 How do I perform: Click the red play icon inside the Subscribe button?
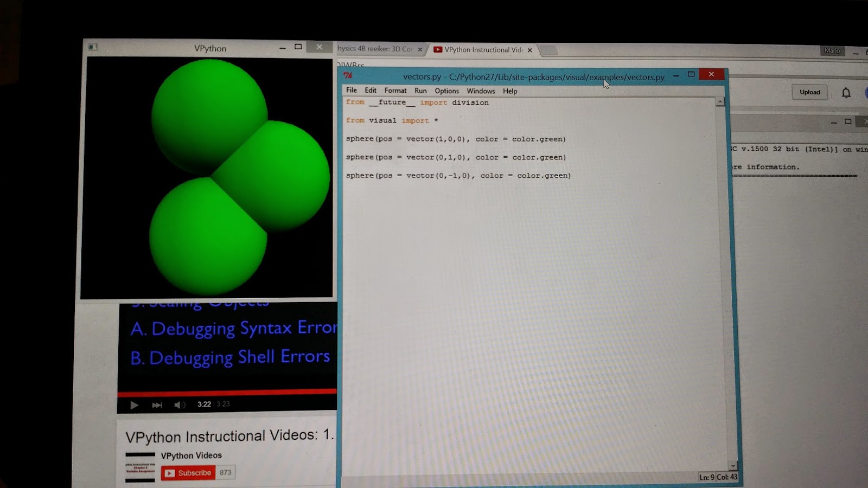click(169, 472)
